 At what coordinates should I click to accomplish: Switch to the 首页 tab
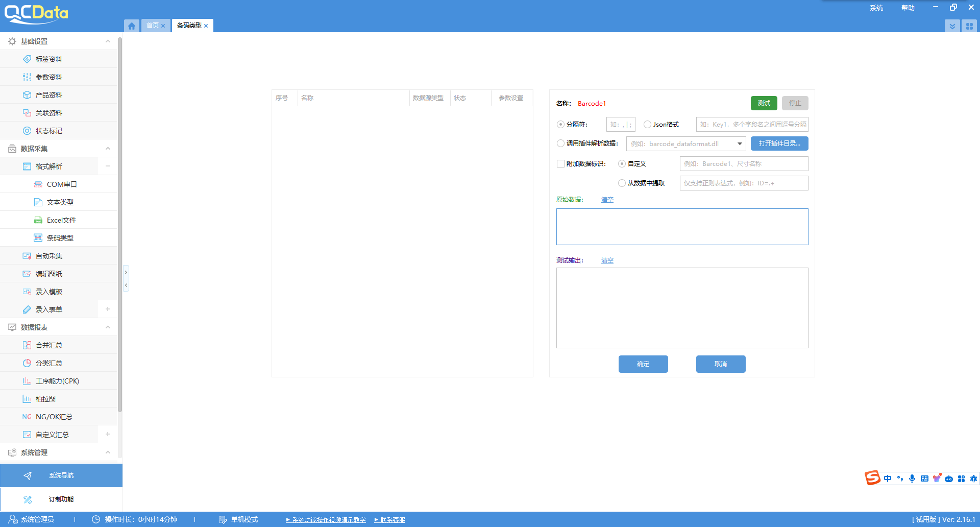point(152,26)
